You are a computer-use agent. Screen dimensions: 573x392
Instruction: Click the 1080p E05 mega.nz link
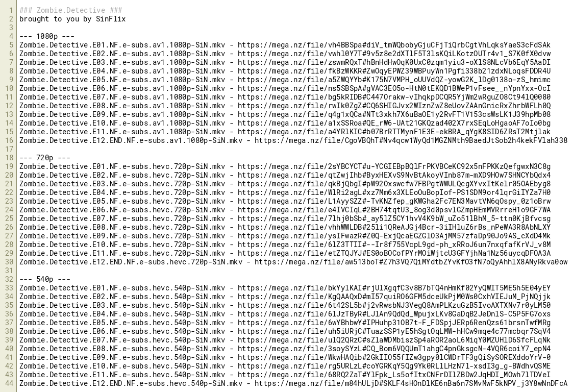tap(394, 80)
